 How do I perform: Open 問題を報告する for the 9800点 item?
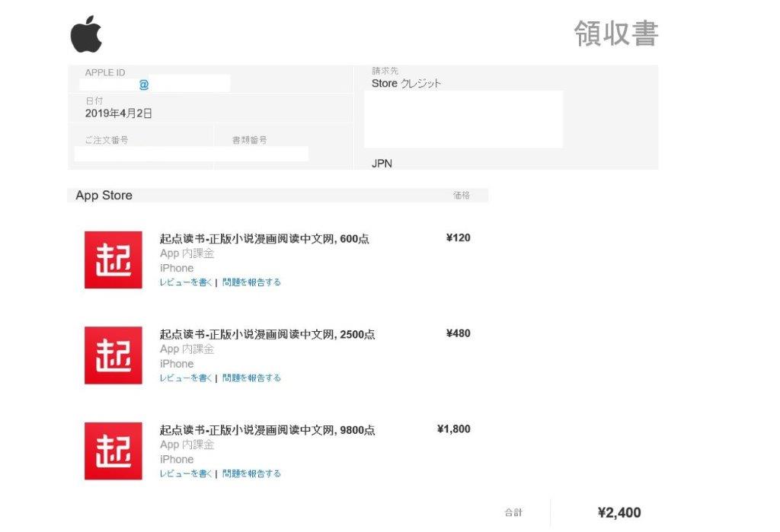tap(251, 474)
